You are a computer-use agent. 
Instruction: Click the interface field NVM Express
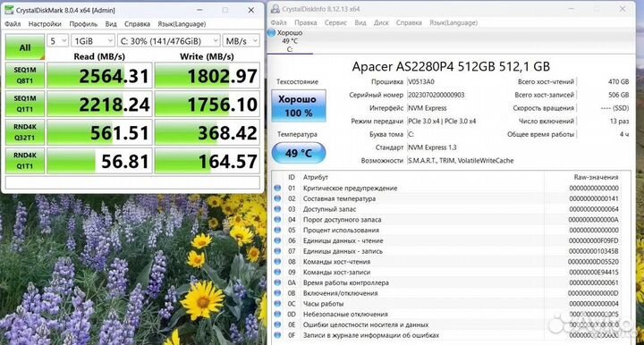[428, 108]
